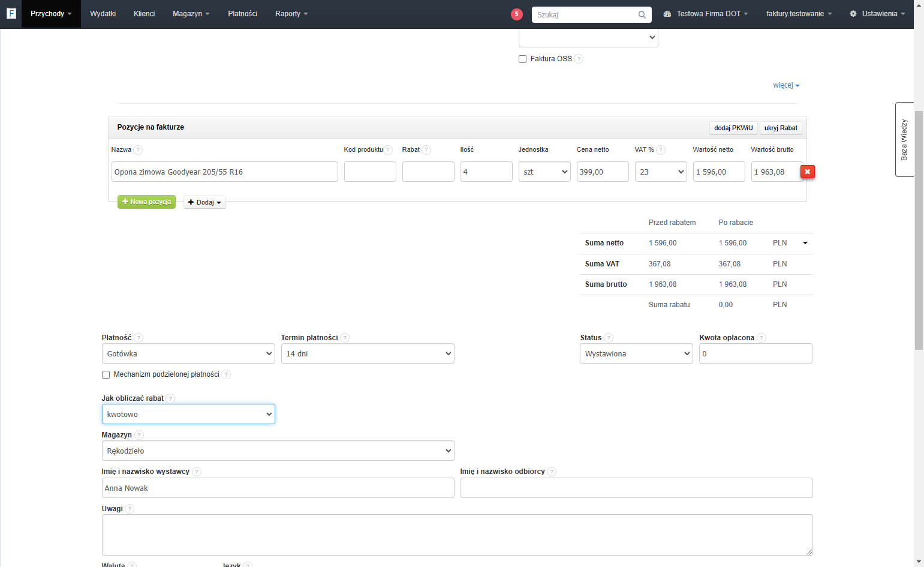Viewport: 924px width, 567px height.
Task: Open the Jak obliczać rabat dropdown
Action: click(x=188, y=414)
